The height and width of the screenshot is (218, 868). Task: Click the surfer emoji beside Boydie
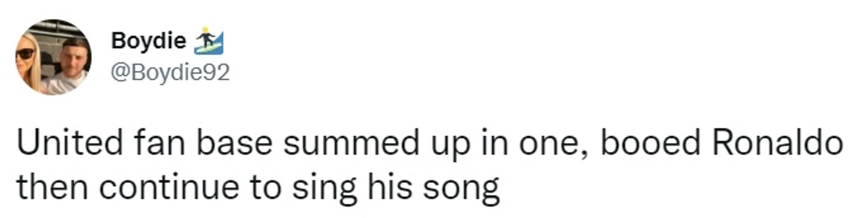(209, 40)
